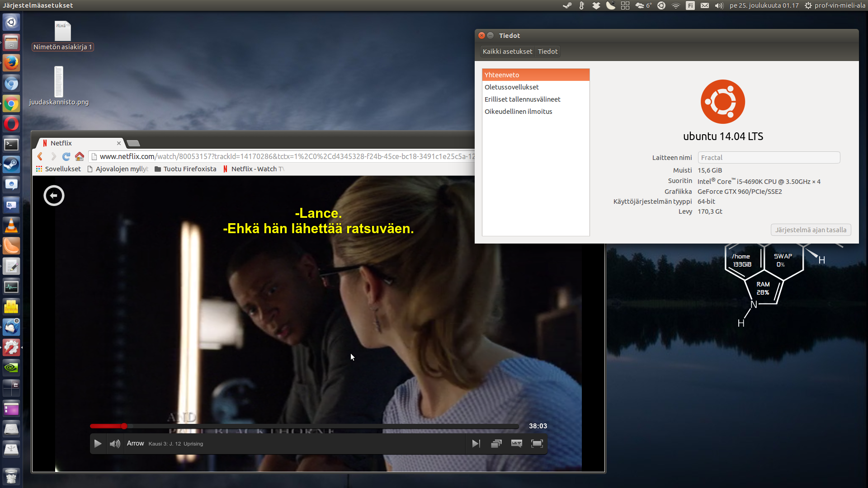Select Yhteenveto in the Tiedot sidebar
Viewport: 868px width, 488px height.
[536, 75]
